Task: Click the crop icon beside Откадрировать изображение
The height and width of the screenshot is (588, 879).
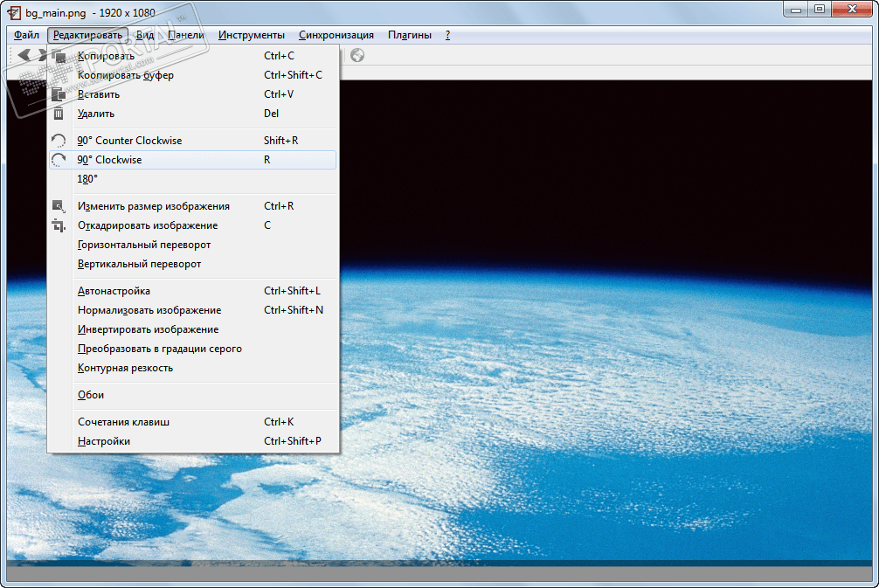Action: click(x=59, y=225)
